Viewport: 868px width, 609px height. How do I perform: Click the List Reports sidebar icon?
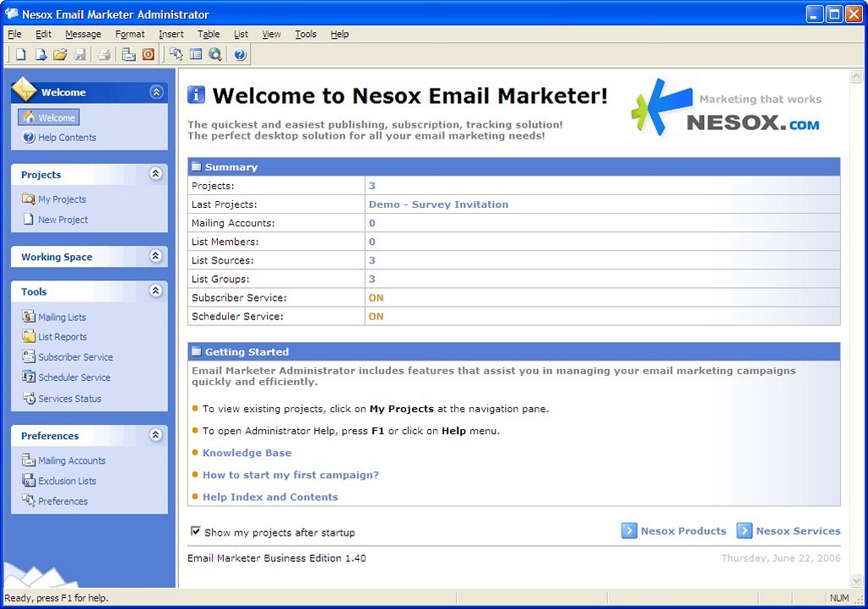[x=29, y=336]
